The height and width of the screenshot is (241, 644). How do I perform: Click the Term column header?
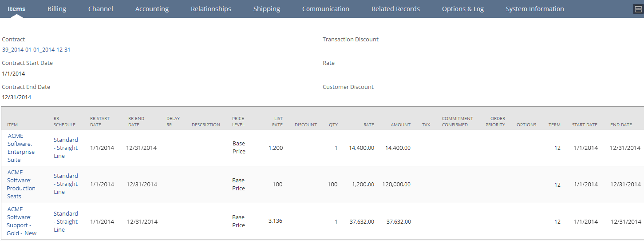click(554, 125)
